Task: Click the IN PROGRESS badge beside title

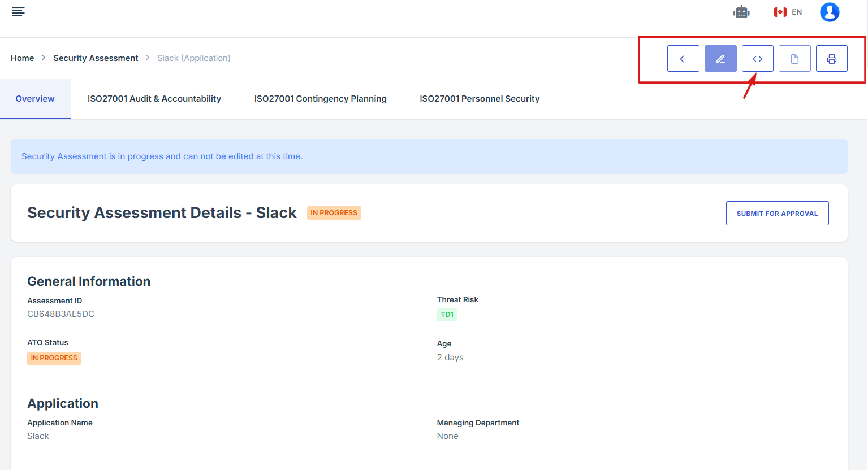Action: pos(334,213)
